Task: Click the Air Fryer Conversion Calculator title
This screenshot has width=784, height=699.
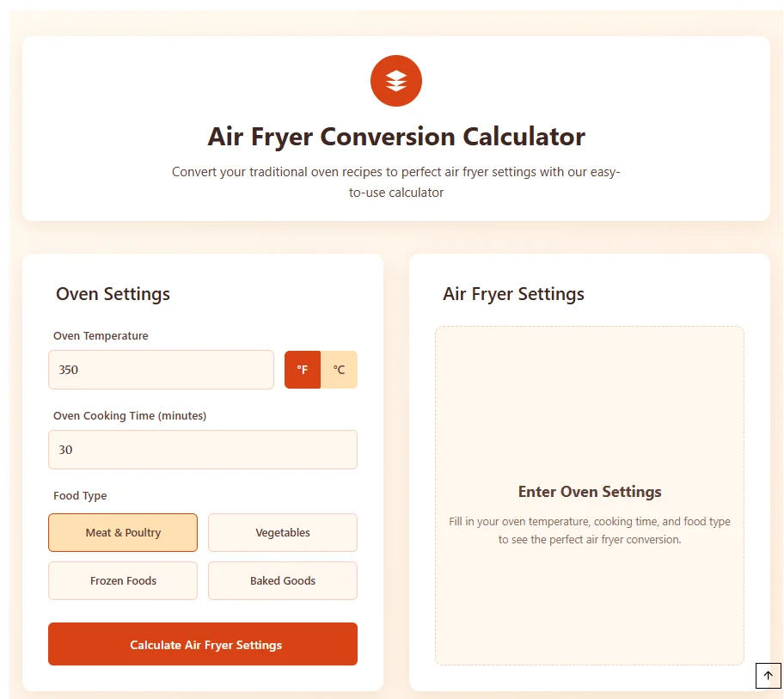Action: tap(395, 136)
